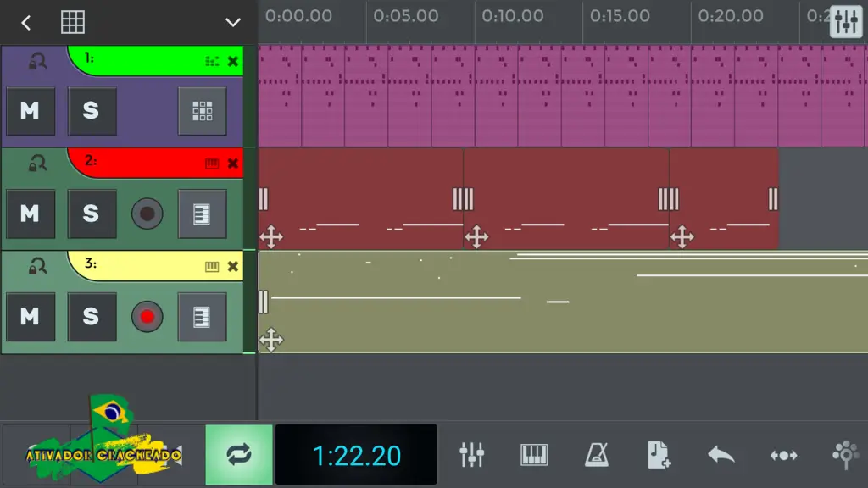Select the end trim handle of track 2's last clip
868x488 pixels.
773,199
